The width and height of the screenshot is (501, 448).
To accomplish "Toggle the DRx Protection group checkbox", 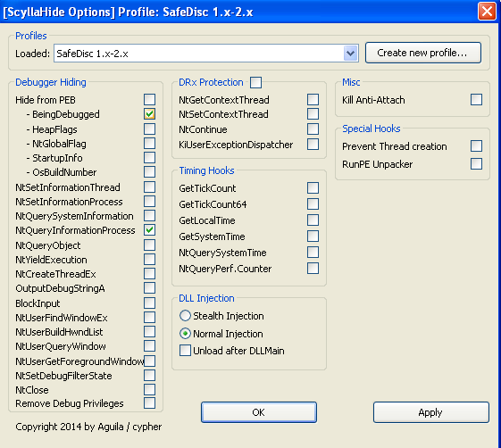I will pyautogui.click(x=255, y=82).
